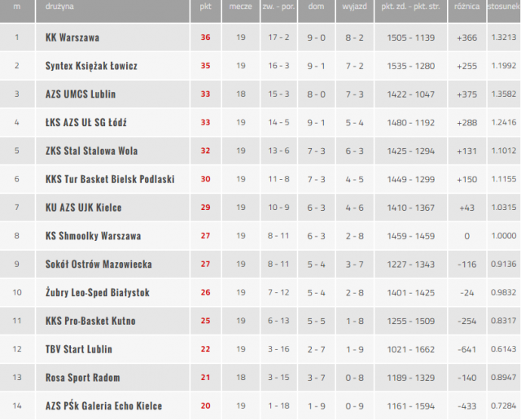Click KKS Pro-Basket Kutno team name
Image resolution: width=521 pixels, height=420 pixels.
pos(90,321)
